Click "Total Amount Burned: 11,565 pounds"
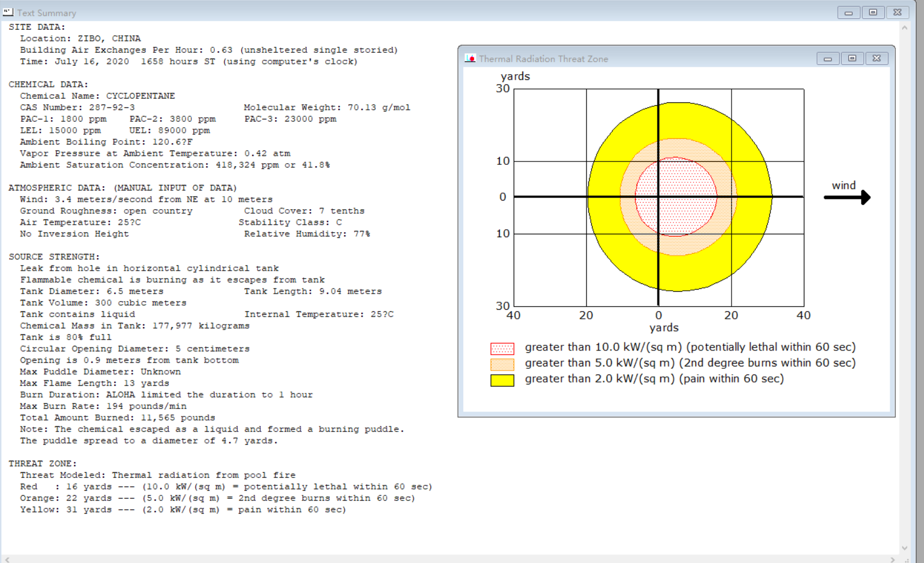The height and width of the screenshot is (563, 924). [118, 418]
